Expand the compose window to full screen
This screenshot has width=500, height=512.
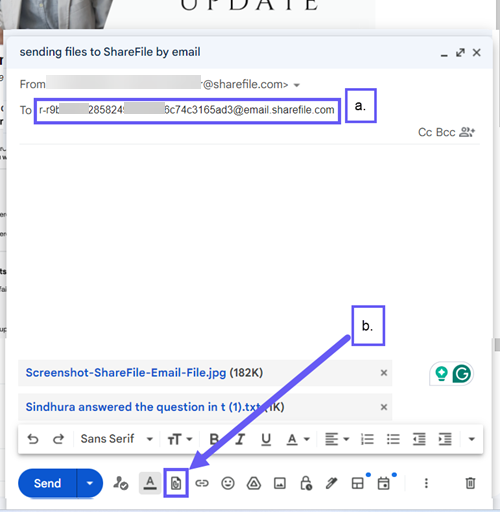(460, 53)
